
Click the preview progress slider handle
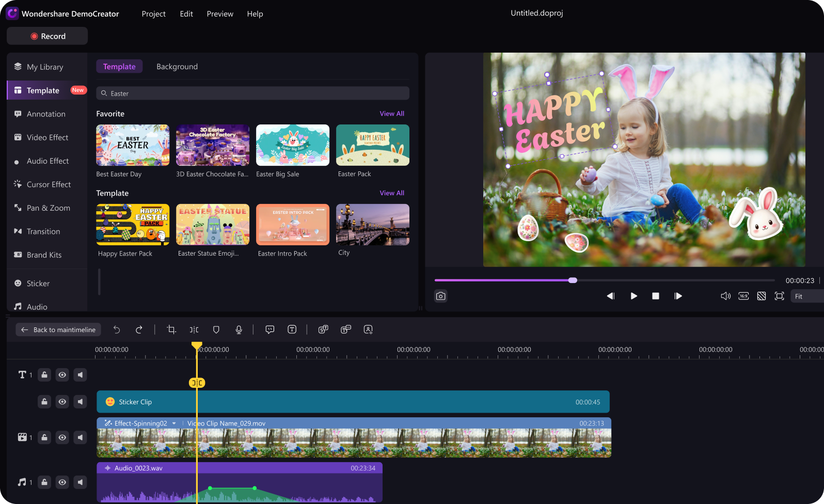[x=573, y=280]
